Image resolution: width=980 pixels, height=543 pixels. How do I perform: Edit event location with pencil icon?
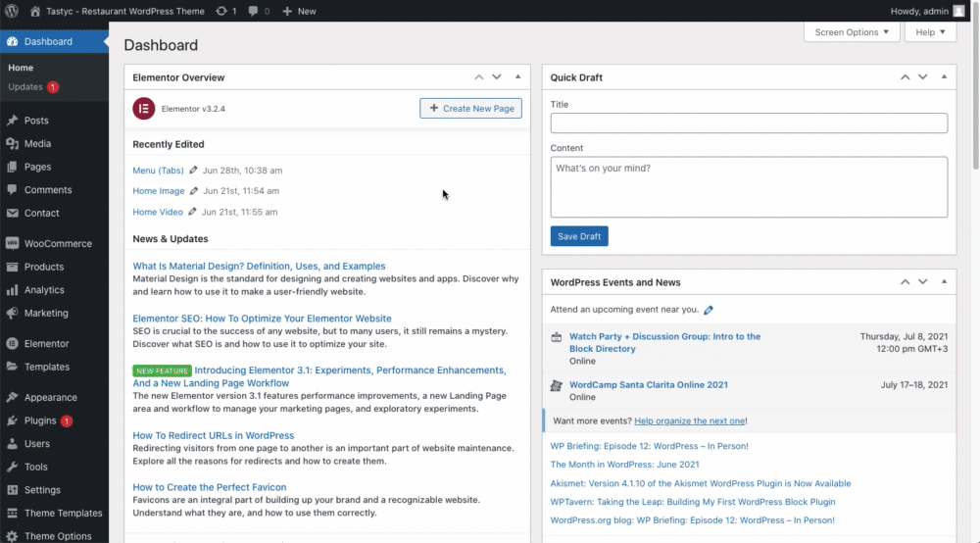(x=709, y=310)
